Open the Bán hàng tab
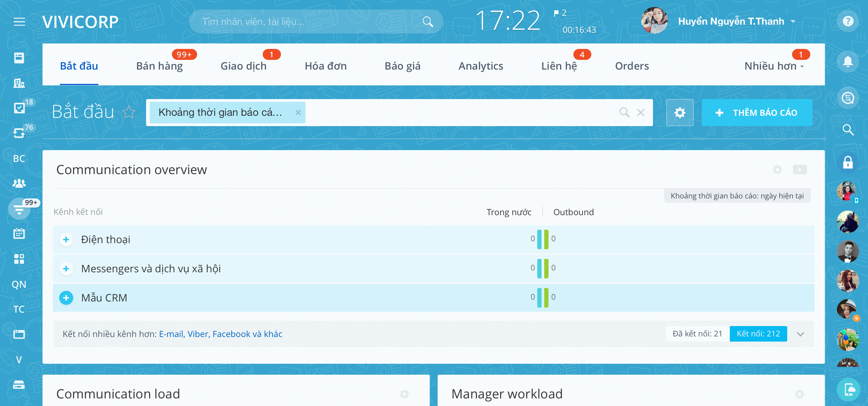 click(159, 66)
